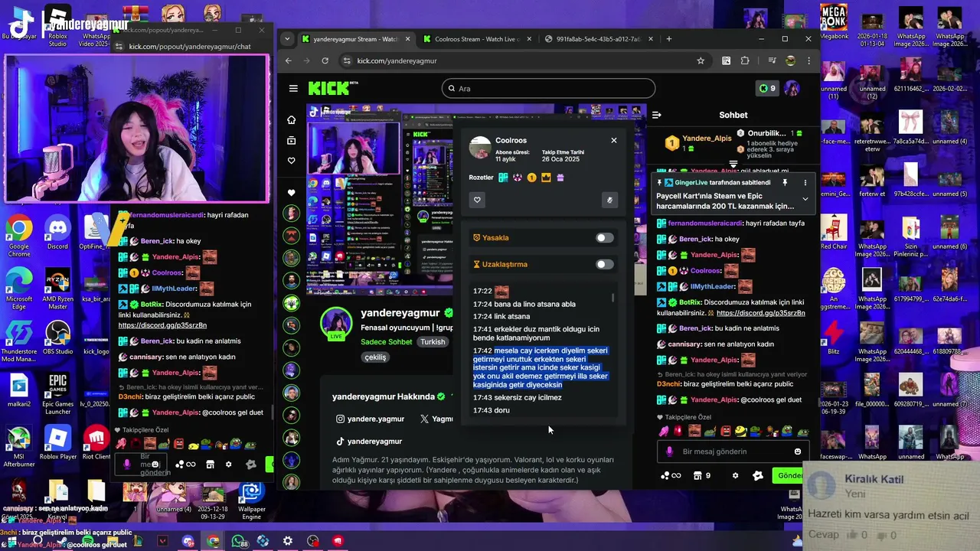Click the Turkish language tag
Screen dimensions: 980x551
pyautogui.click(x=433, y=342)
